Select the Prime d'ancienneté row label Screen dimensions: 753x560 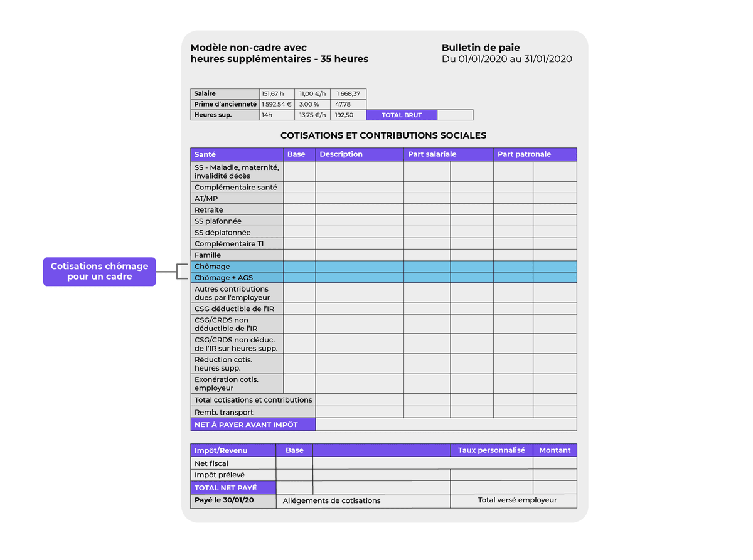(x=225, y=105)
